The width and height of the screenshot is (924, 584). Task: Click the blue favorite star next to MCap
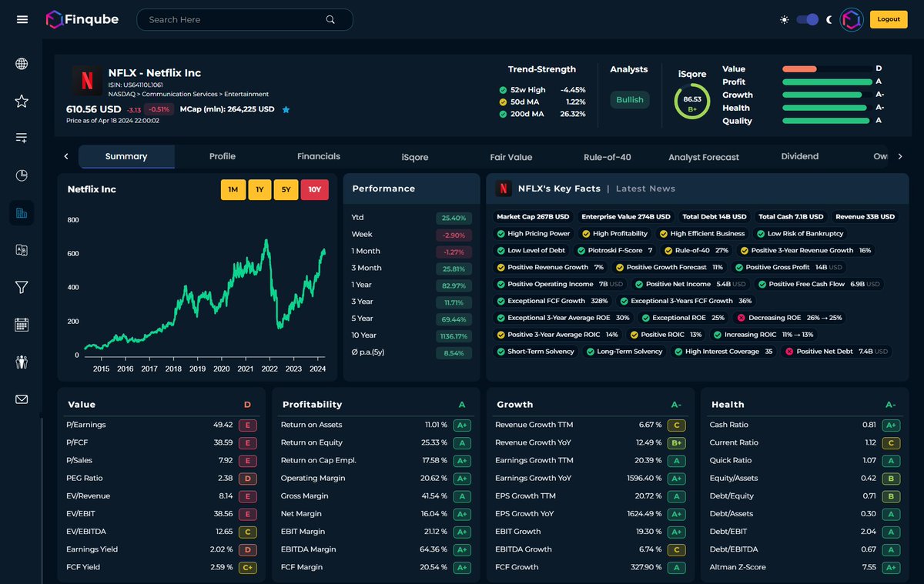click(x=286, y=110)
